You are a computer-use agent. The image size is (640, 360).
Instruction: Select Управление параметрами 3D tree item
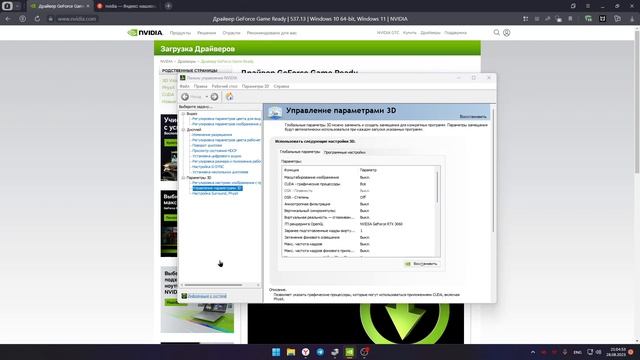217,188
